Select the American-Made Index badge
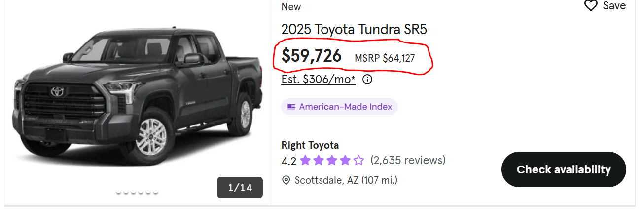Viewport: 644px width, 209px height. point(339,107)
